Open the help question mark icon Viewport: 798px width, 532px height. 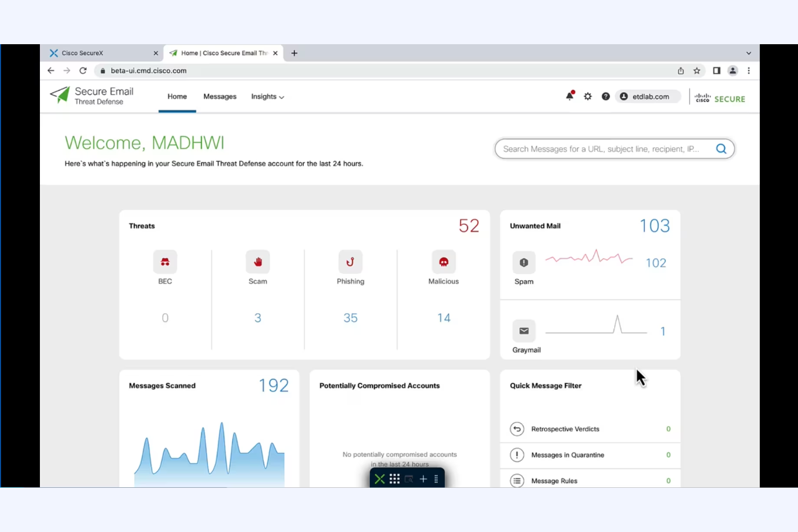coord(606,96)
